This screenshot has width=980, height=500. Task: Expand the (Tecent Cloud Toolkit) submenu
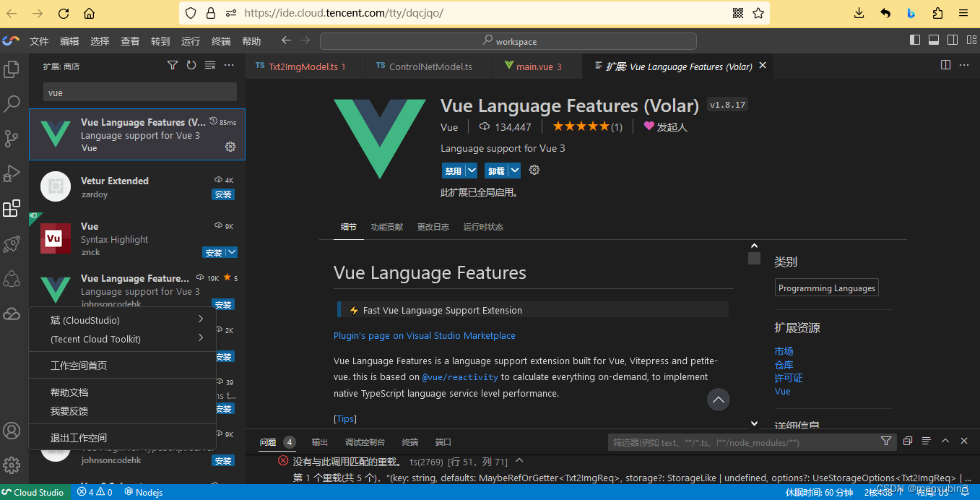point(201,338)
